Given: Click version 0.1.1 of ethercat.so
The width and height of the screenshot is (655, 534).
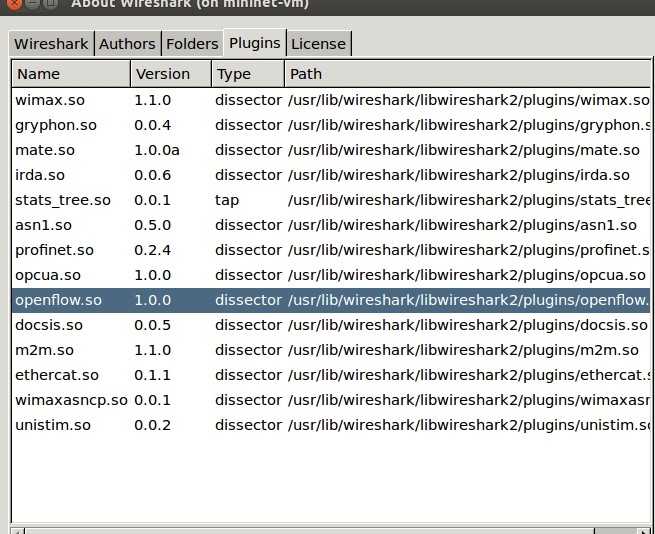Looking at the screenshot, I should click(x=152, y=375).
